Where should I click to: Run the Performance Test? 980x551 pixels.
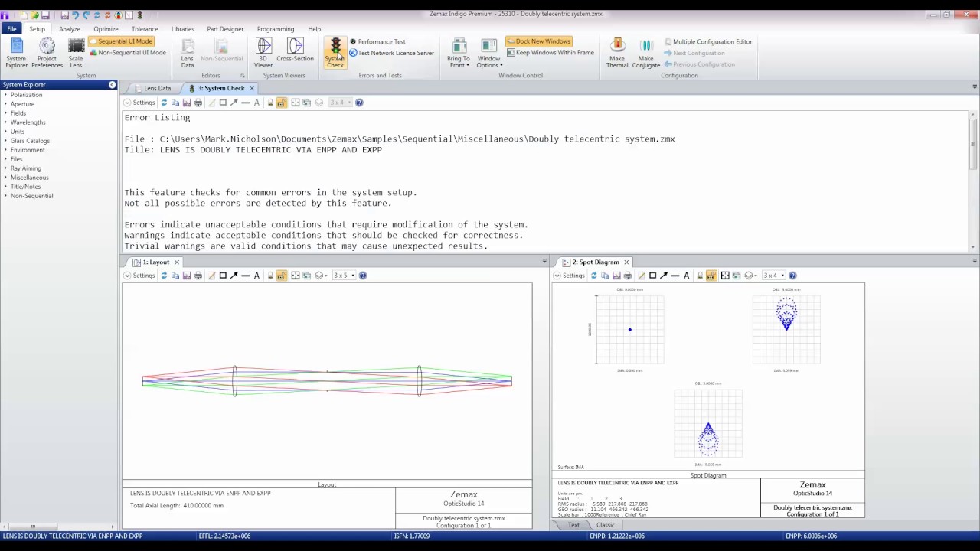(x=377, y=41)
